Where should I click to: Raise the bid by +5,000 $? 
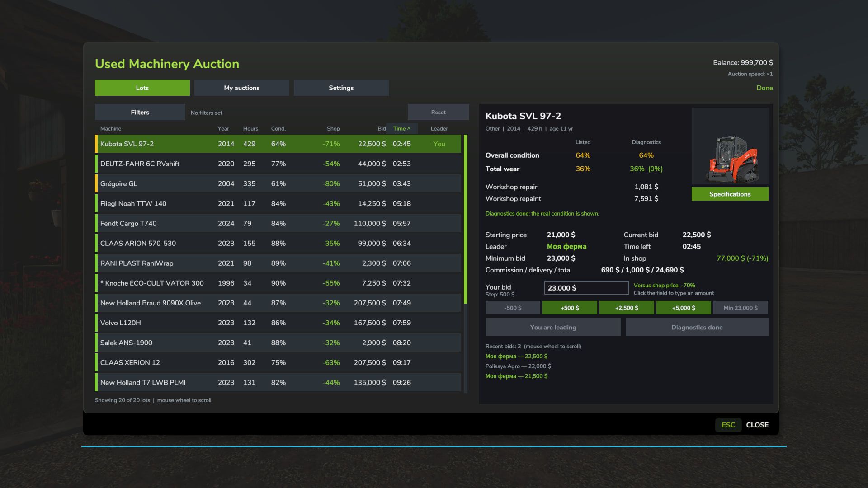point(684,308)
